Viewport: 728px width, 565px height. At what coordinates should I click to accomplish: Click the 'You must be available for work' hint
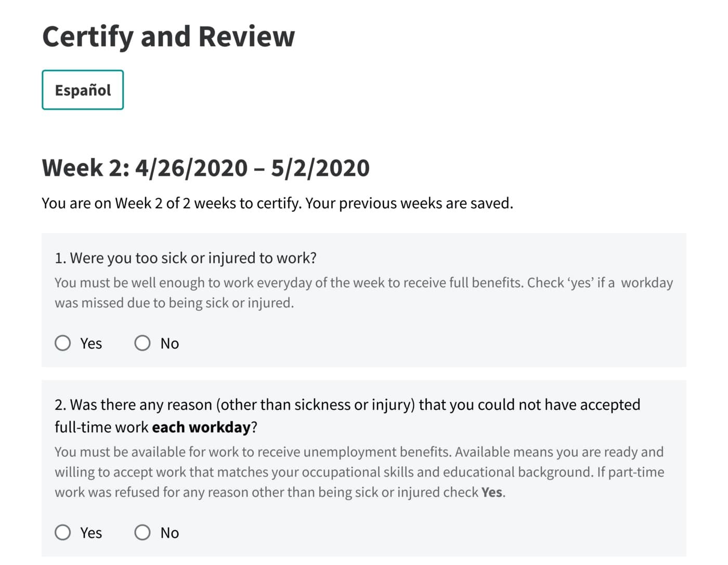coord(359,472)
